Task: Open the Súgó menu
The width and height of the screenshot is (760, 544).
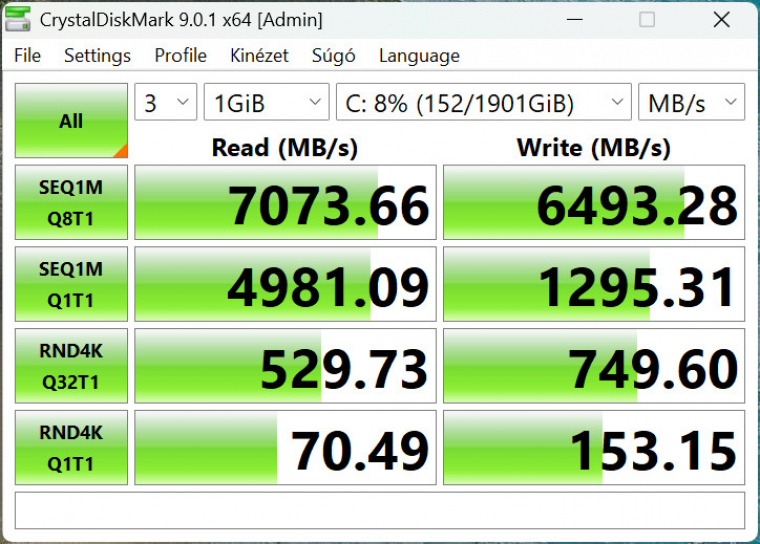Action: coord(333,55)
